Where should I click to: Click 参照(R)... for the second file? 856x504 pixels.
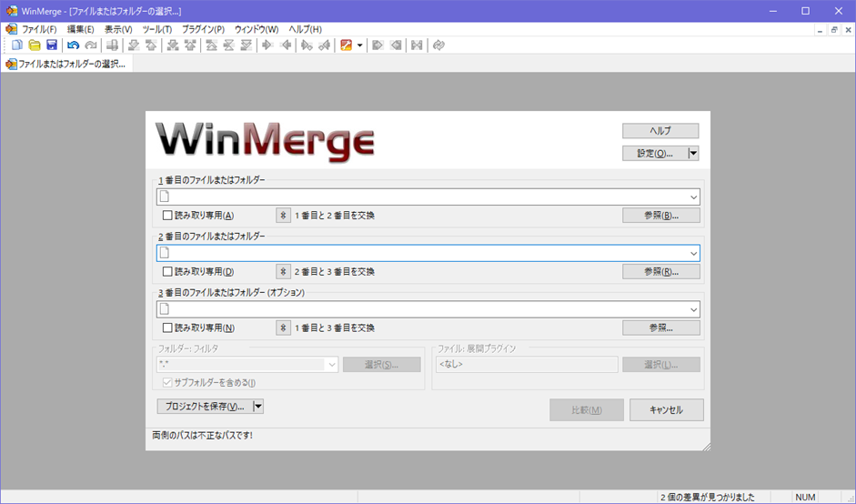point(661,272)
